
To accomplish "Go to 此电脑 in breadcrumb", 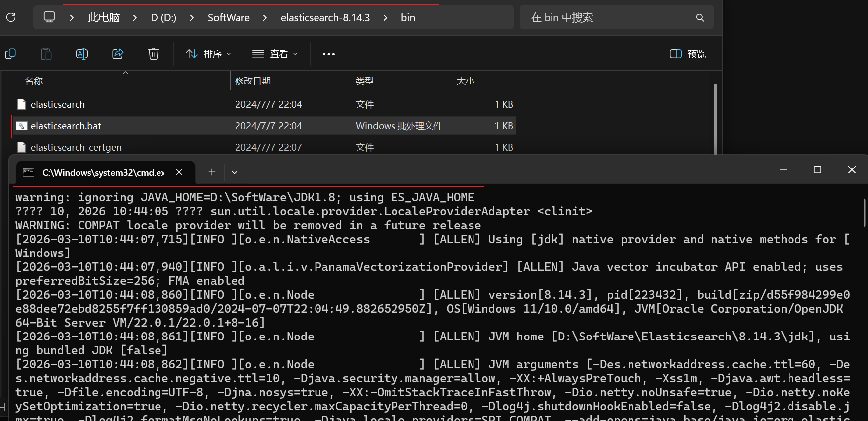I will pyautogui.click(x=104, y=18).
